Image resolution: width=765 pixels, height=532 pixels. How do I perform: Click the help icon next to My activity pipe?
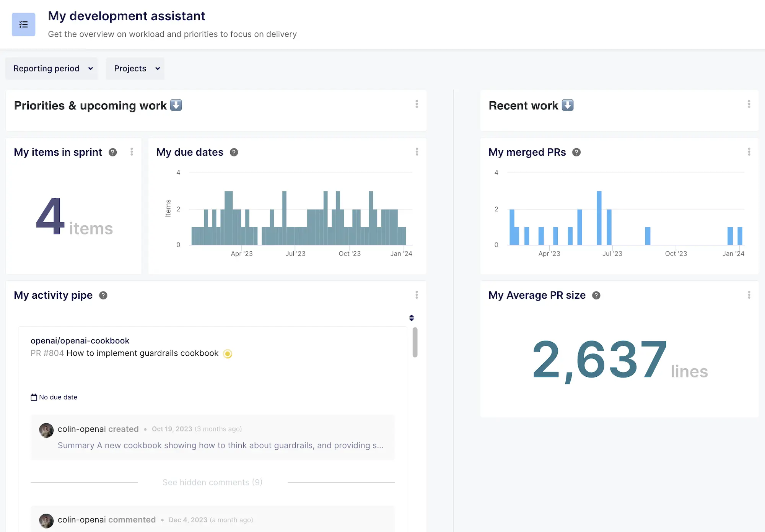pos(103,295)
